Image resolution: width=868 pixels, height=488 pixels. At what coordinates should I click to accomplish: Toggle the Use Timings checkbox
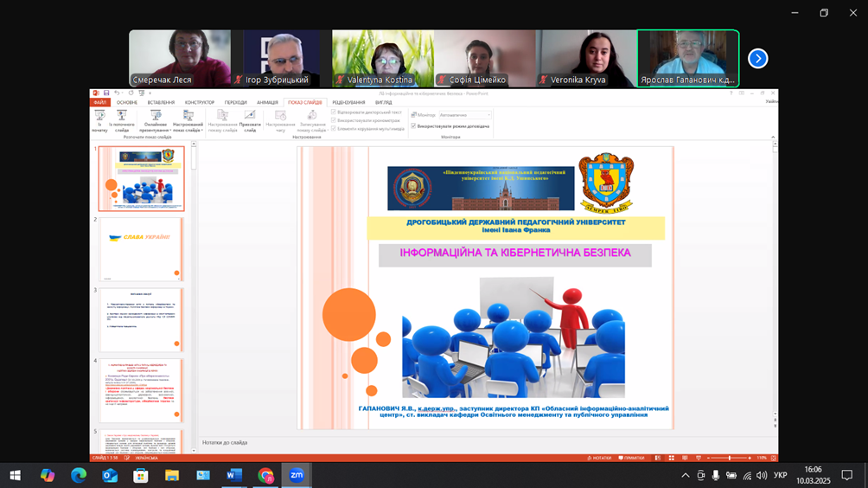[x=334, y=120]
